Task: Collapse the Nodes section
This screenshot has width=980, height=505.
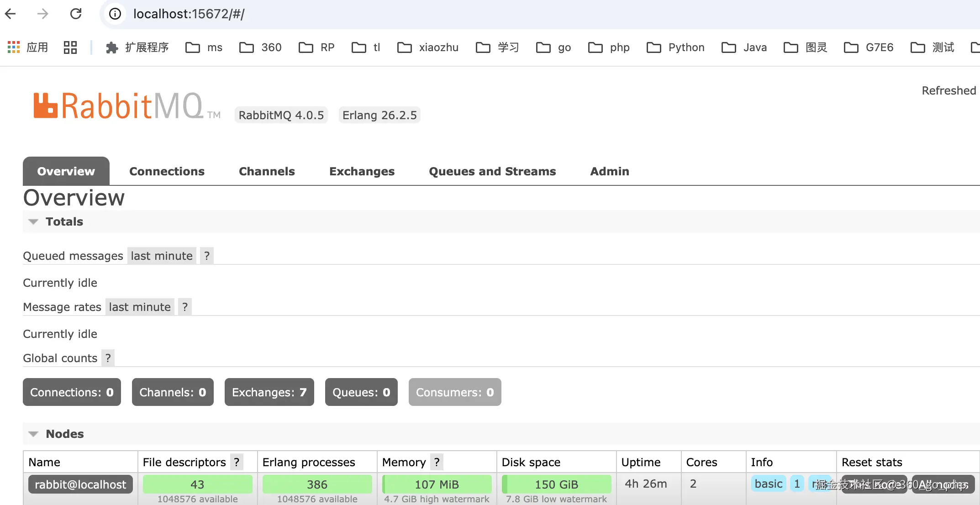Action: coord(33,434)
